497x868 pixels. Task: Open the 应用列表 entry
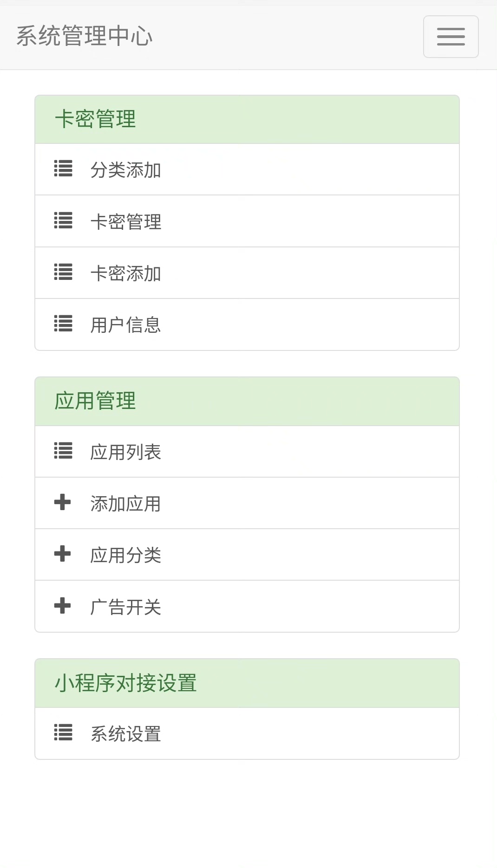click(126, 452)
